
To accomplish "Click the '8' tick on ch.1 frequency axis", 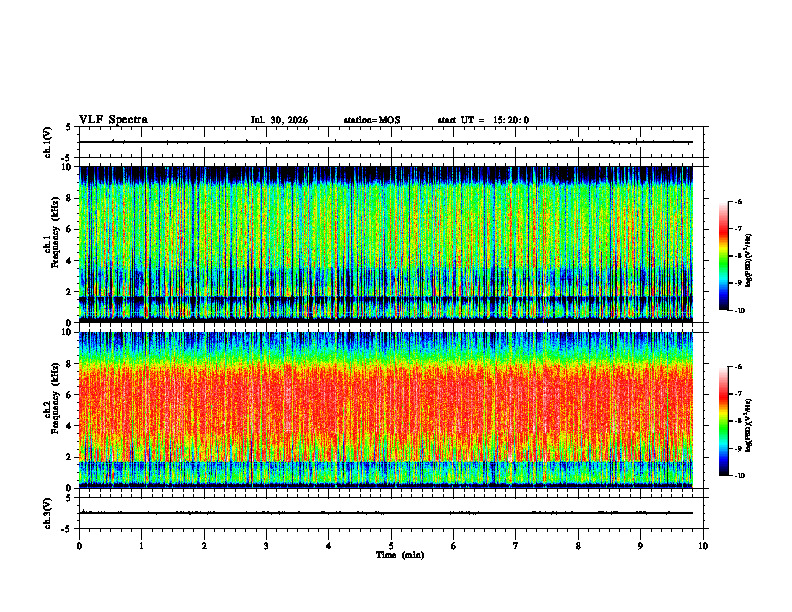I will (x=70, y=198).
